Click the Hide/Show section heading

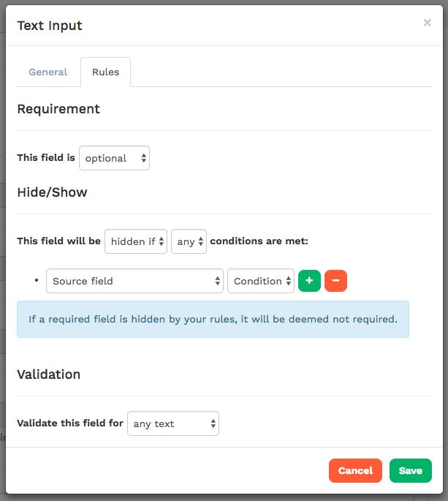pyautogui.click(x=52, y=192)
